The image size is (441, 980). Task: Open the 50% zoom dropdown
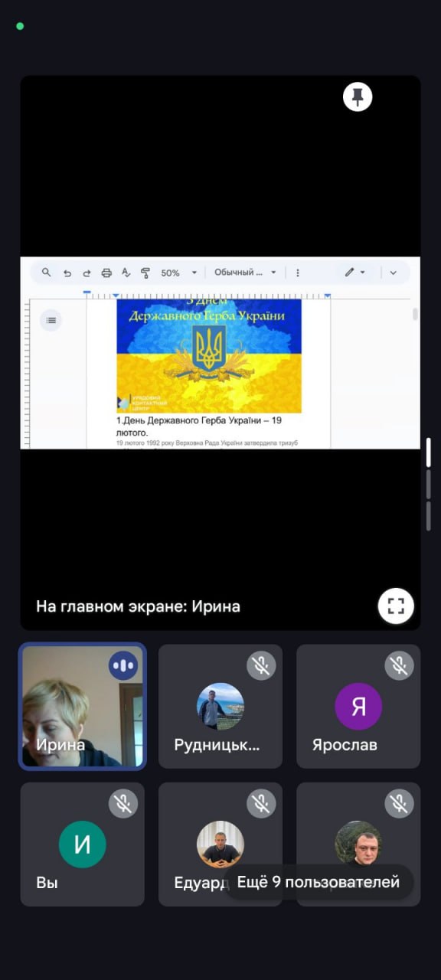click(179, 273)
